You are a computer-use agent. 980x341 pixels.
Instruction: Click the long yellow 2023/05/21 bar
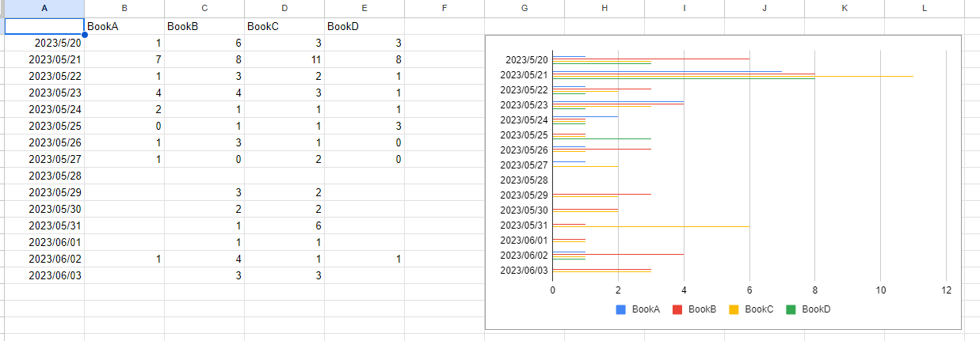click(733, 76)
